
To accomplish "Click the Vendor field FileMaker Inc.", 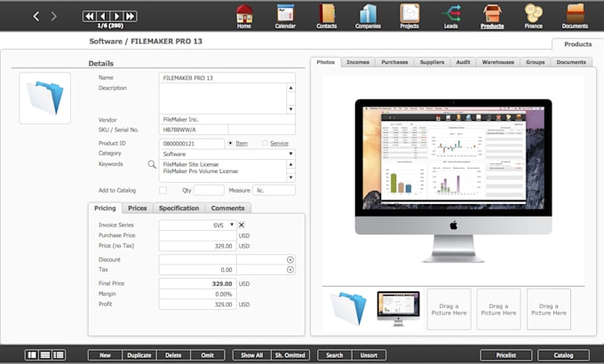I will (226, 119).
